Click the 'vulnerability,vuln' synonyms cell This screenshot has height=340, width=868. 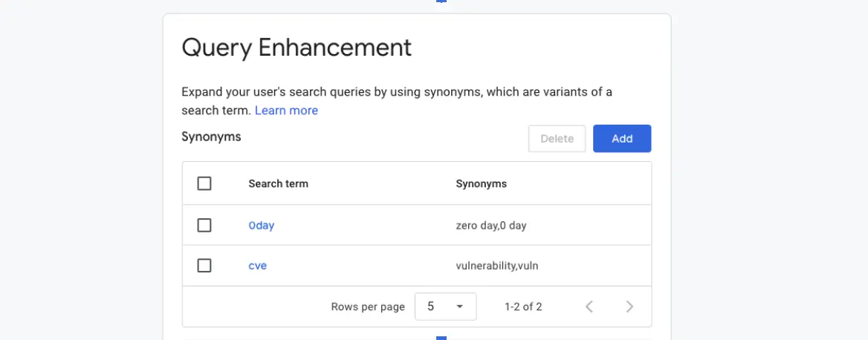tap(497, 266)
